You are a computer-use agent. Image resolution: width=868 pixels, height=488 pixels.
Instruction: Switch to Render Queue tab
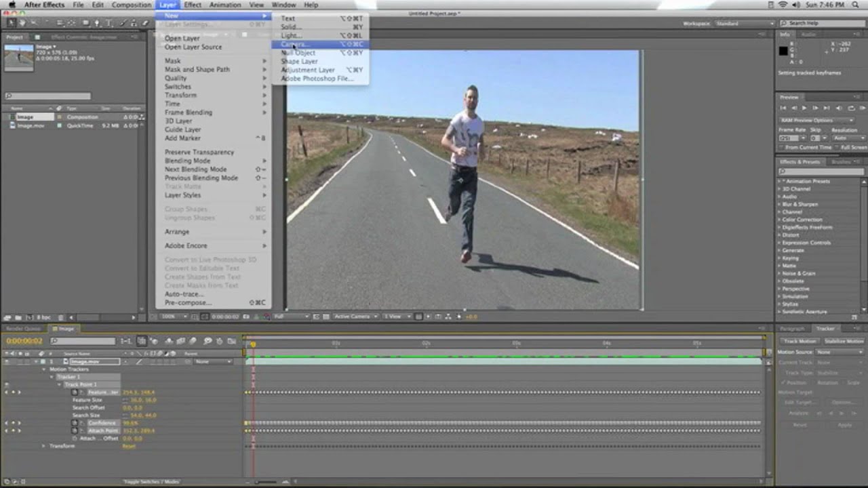24,329
